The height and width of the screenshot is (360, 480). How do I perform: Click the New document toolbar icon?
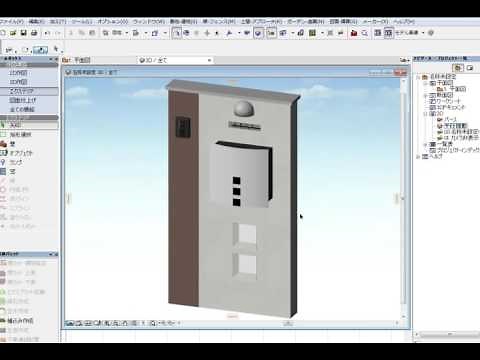point(3,33)
